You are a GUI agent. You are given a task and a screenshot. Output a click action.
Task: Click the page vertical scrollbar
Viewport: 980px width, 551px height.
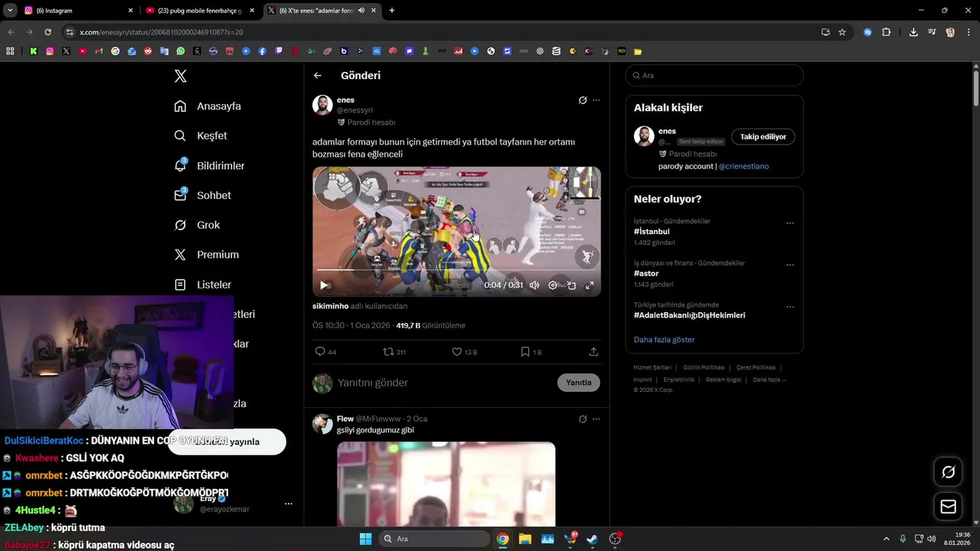(976, 88)
